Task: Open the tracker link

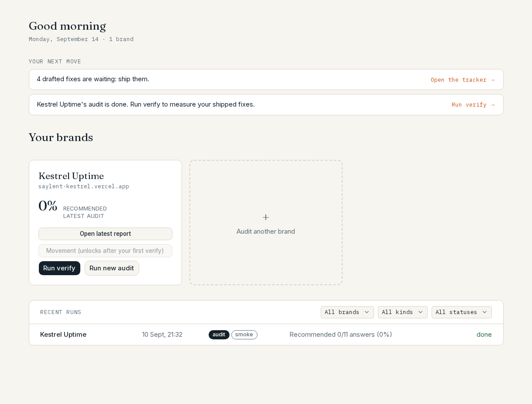Action: pyautogui.click(x=463, y=79)
